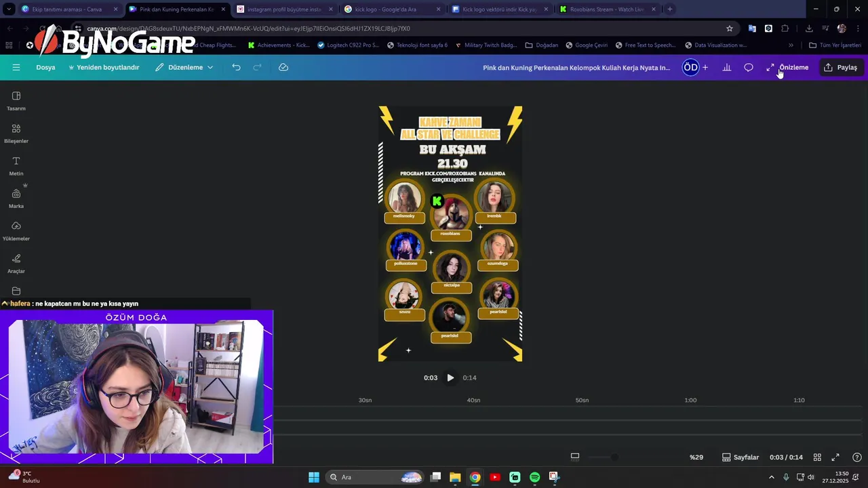Add collaborator with the plus icon
The image size is (868, 488).
point(705,67)
